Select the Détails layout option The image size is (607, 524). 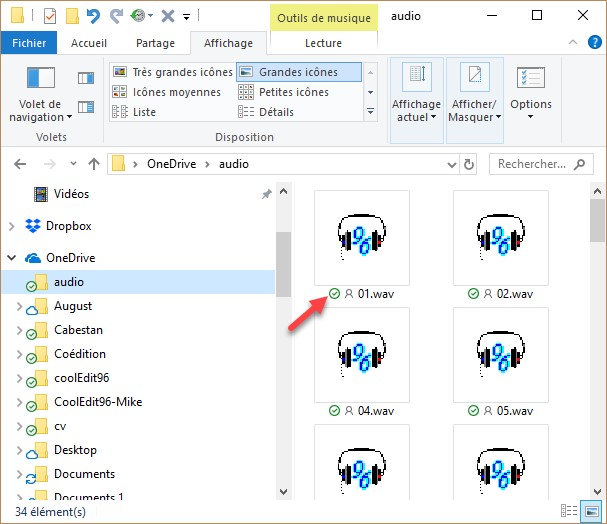point(275,112)
